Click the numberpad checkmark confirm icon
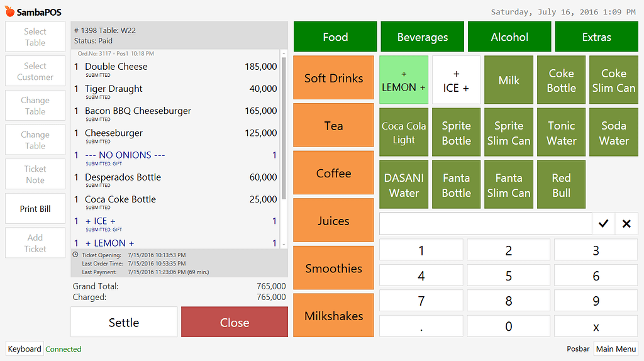This screenshot has height=361, width=644. (x=603, y=223)
